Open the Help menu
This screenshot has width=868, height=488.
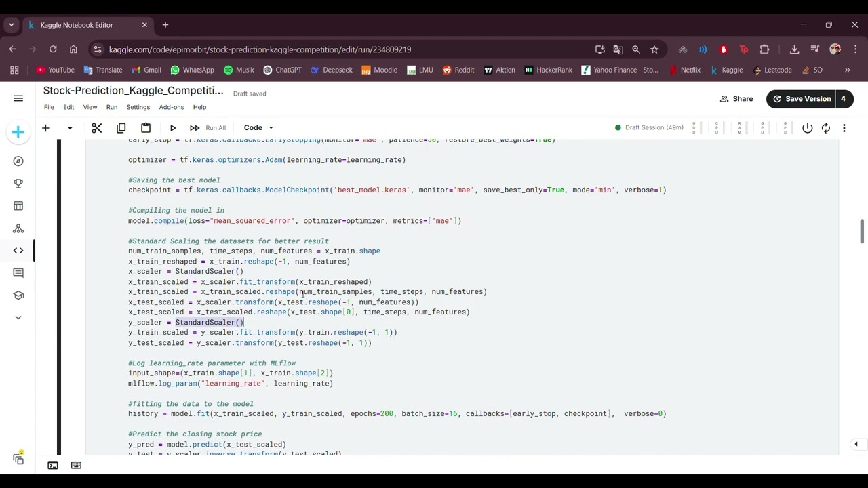(199, 107)
